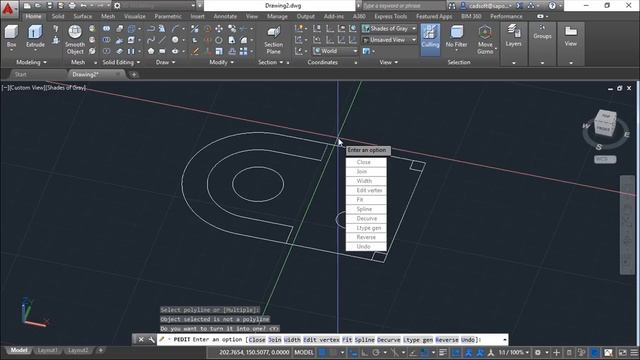Choose Undo from PEDIT option menu
The height and width of the screenshot is (360, 640).
(366, 247)
